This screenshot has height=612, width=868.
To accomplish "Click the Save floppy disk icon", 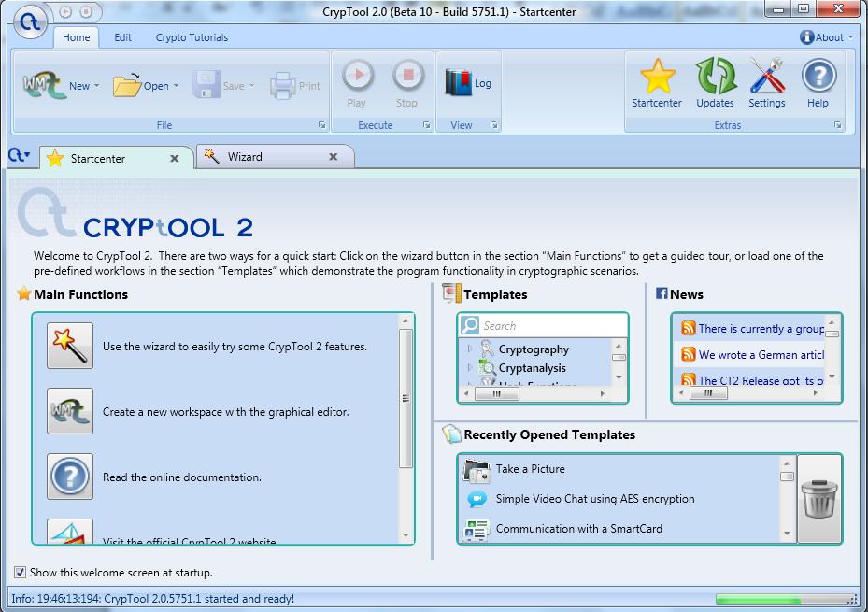I will (206, 85).
